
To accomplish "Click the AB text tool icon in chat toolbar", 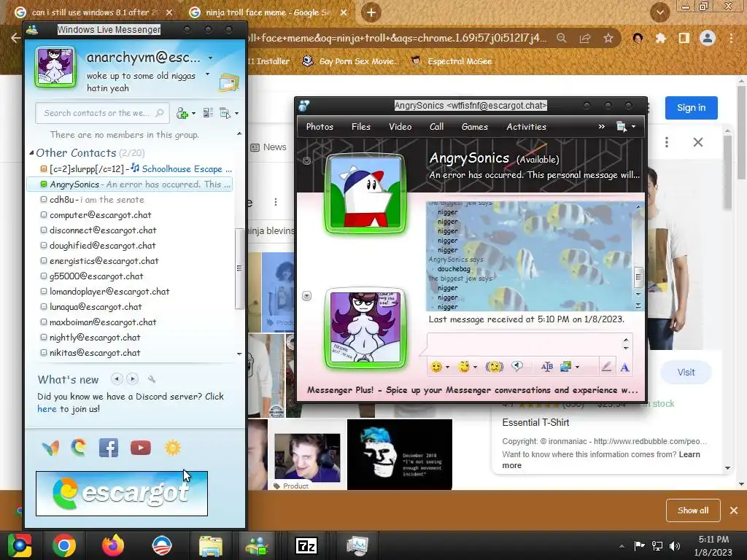I will click(547, 367).
